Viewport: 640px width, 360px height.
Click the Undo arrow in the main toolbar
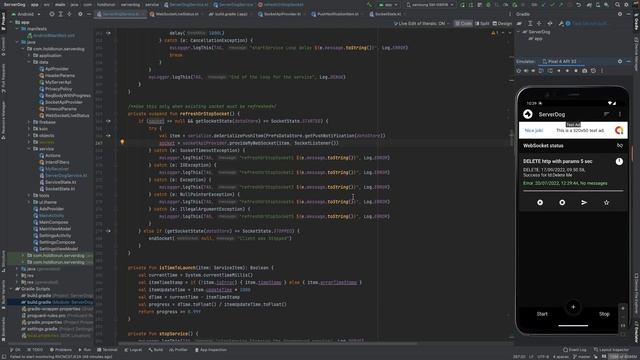[578, 5]
